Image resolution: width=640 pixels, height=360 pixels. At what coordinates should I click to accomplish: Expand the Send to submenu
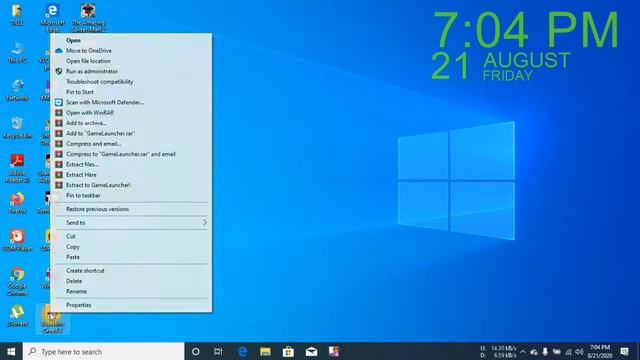[x=131, y=222]
